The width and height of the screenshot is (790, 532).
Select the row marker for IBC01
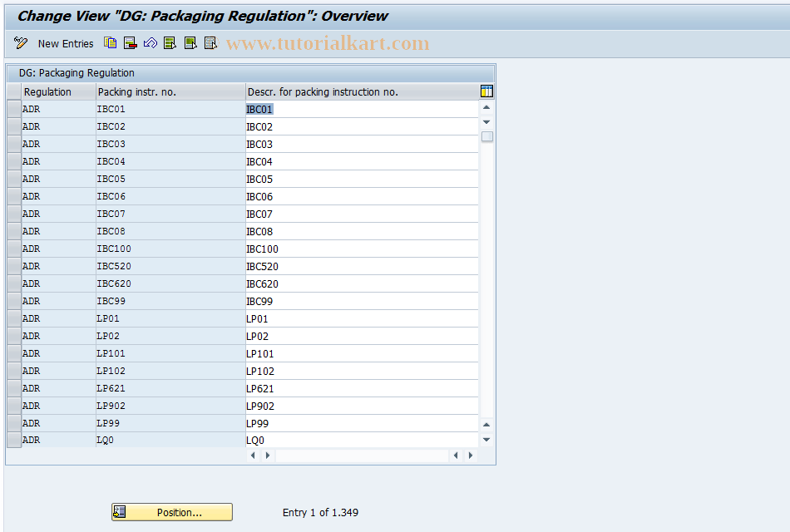click(x=13, y=108)
